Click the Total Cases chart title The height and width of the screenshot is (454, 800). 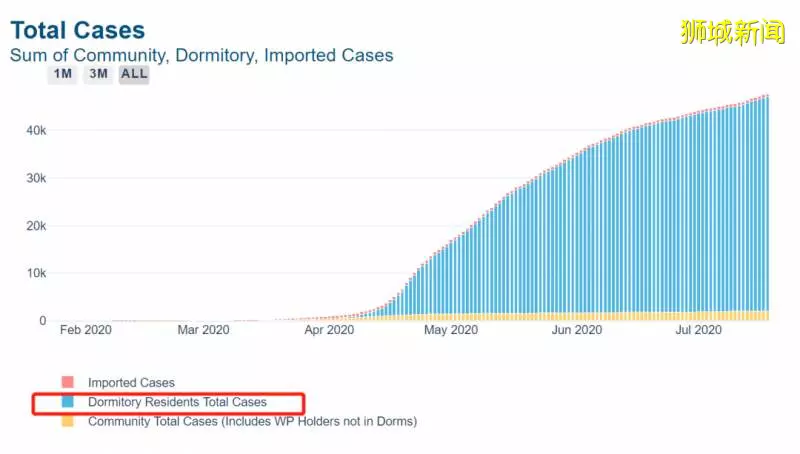click(x=78, y=30)
